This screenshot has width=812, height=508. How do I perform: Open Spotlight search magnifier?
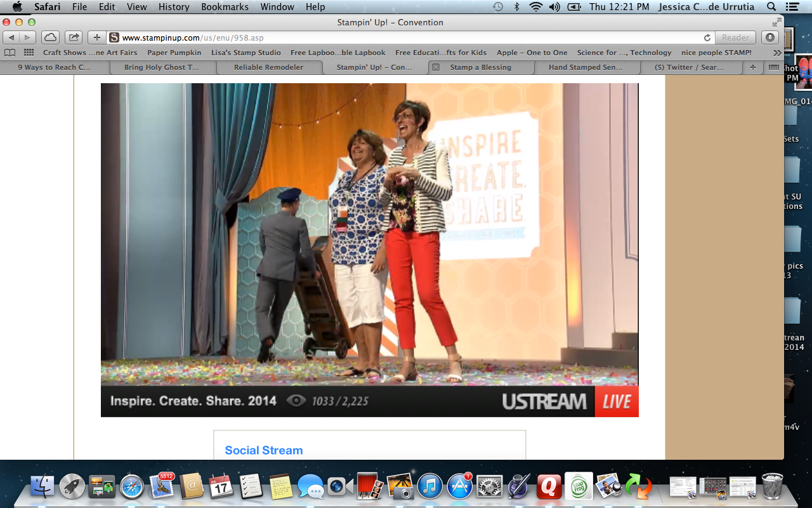(x=771, y=7)
